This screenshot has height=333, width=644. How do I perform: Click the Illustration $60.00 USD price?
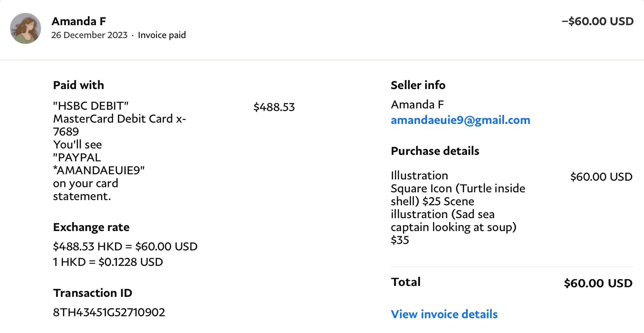pyautogui.click(x=601, y=177)
